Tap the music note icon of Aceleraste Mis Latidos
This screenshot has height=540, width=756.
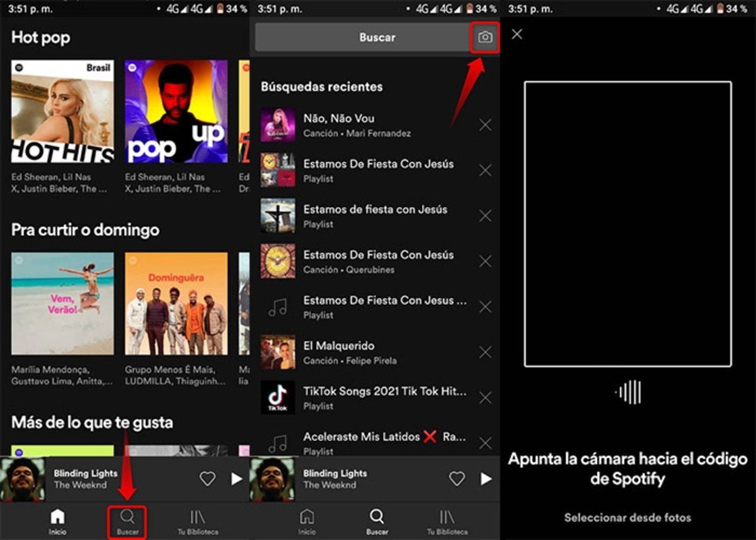(278, 442)
